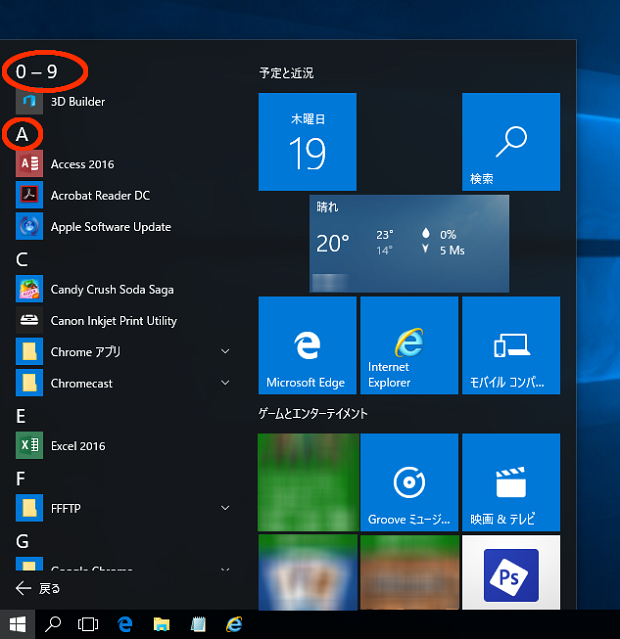Click the 3D Builder text label

click(78, 101)
